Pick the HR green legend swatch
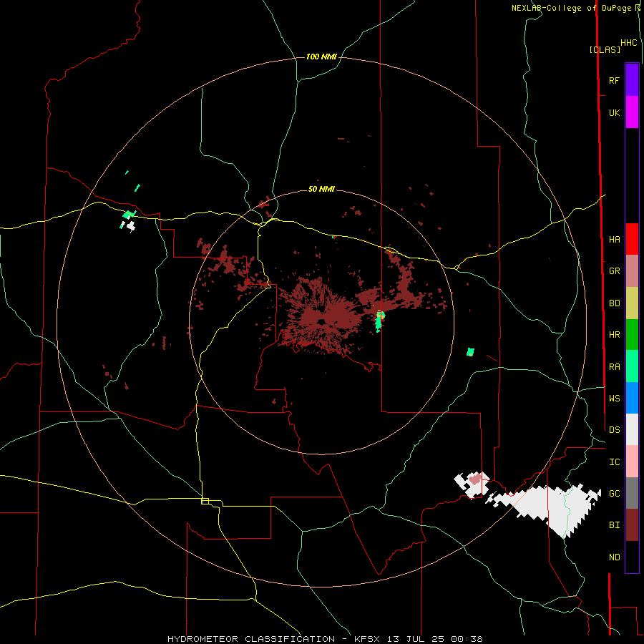644x644 pixels. tap(632, 335)
